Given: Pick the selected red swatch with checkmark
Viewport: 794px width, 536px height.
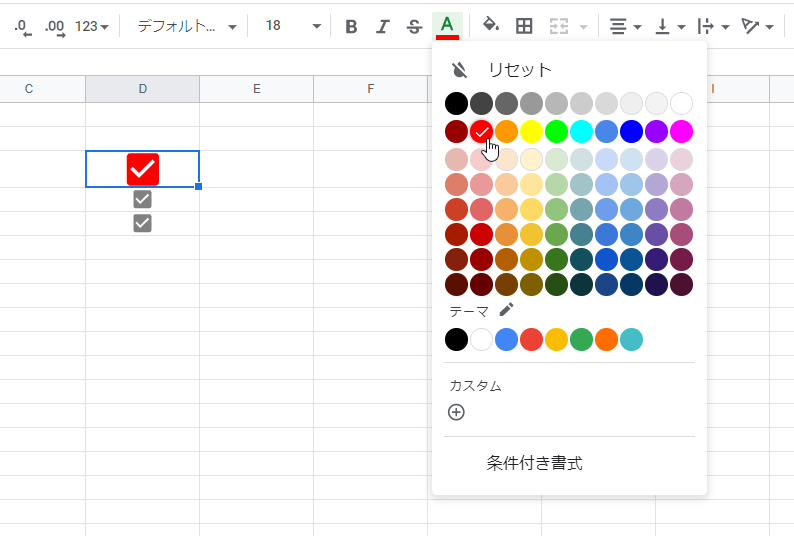Looking at the screenshot, I should [x=481, y=132].
